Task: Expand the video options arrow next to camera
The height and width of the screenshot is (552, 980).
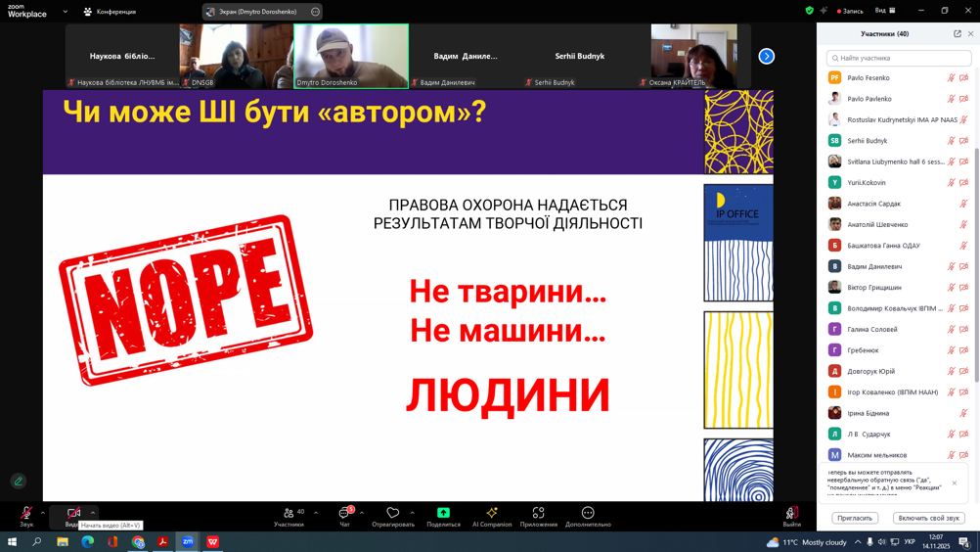Action: click(93, 513)
